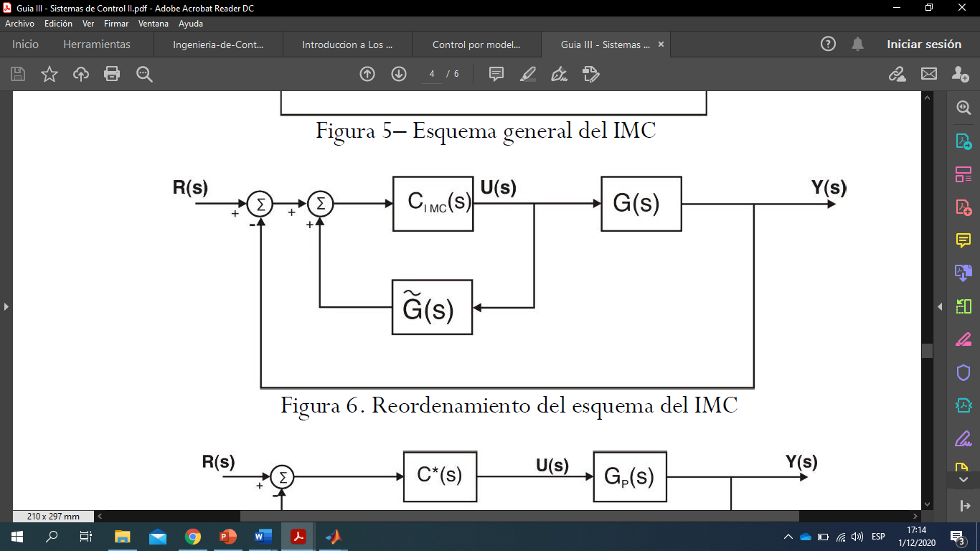Open the Ventana menu

(x=154, y=23)
